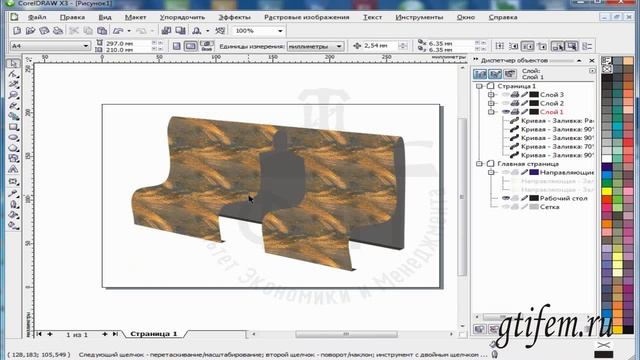Click Edit Across Layers button in Object Manager
This screenshot has width=640, height=360.
495,74
